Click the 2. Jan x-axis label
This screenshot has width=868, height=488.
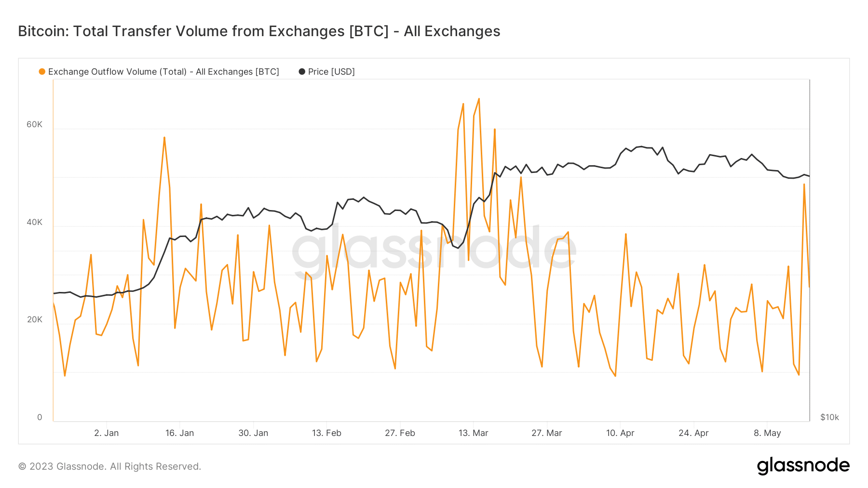pyautogui.click(x=107, y=433)
